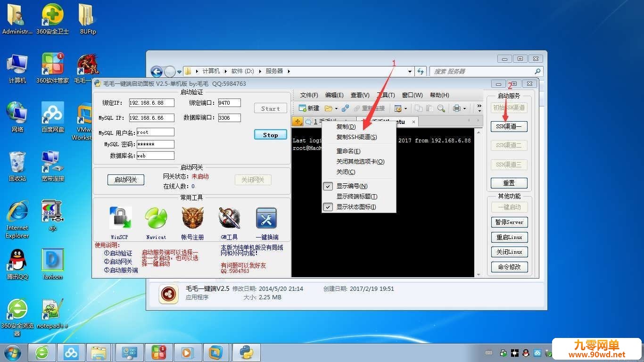Expand the session properties dropdown arrow

click(405, 108)
